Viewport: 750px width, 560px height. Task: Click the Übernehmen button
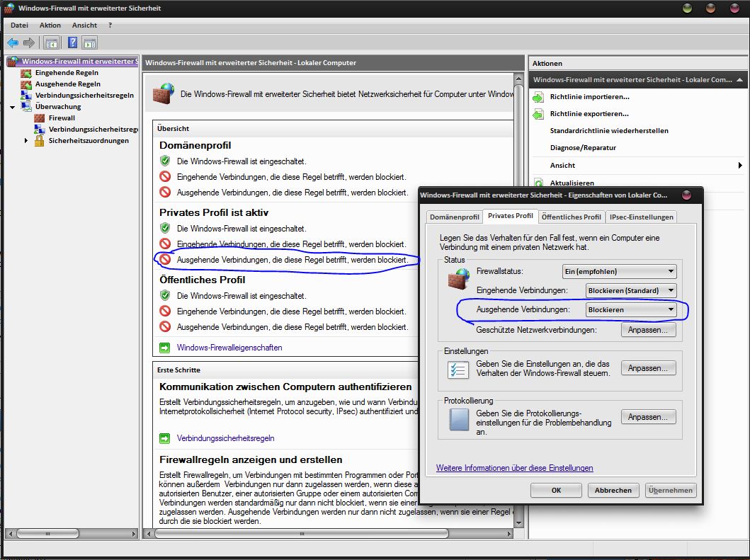pos(671,490)
